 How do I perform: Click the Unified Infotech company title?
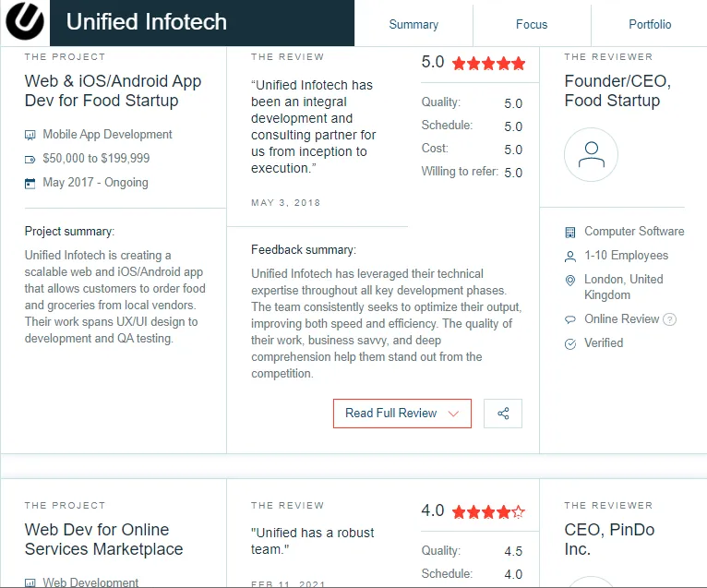coord(147,21)
